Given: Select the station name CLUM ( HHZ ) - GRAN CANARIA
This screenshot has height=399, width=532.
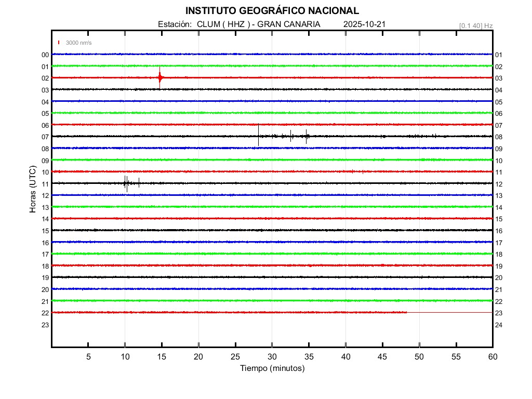Looking at the screenshot, I should (258, 24).
